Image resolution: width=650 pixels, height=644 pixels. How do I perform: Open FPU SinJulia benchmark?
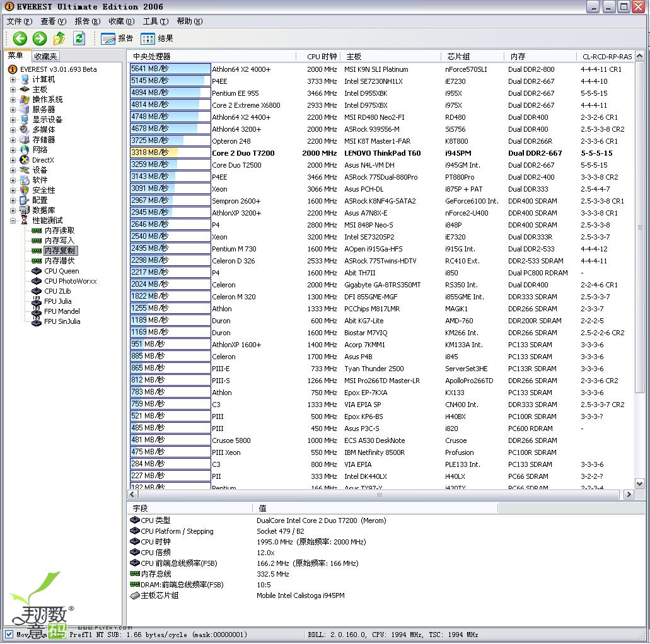point(62,321)
